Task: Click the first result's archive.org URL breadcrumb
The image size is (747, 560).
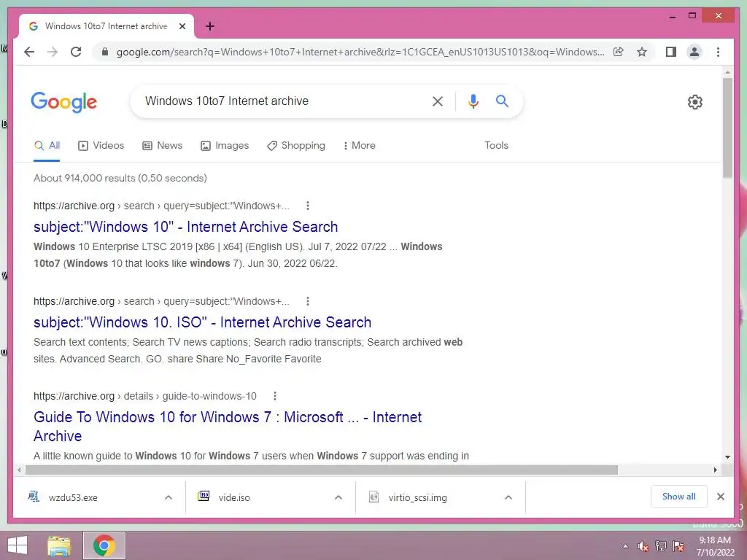Action: tap(161, 206)
